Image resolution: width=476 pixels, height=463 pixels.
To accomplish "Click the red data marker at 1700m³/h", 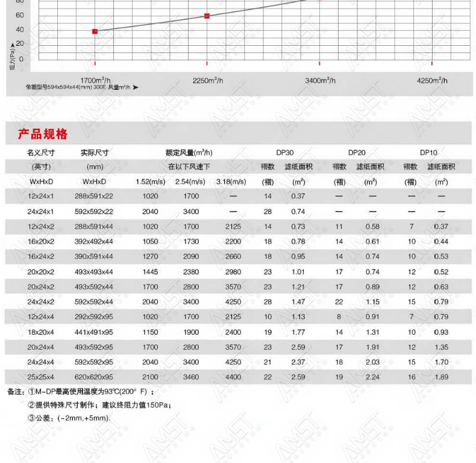I will [95, 31].
